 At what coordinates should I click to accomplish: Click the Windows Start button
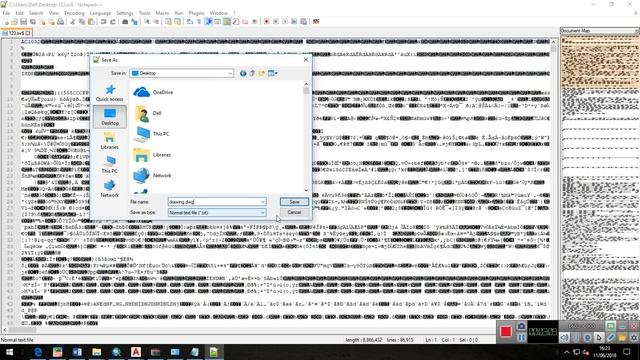coord(9,352)
